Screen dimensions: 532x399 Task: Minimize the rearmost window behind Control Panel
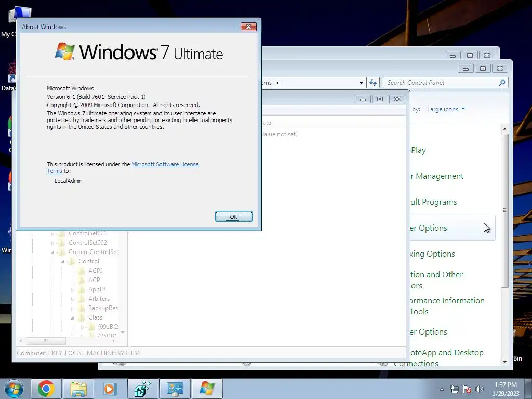(453, 55)
